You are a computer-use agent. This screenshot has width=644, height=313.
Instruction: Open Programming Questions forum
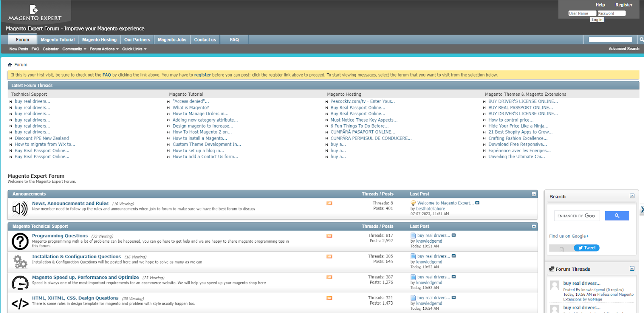(x=60, y=236)
